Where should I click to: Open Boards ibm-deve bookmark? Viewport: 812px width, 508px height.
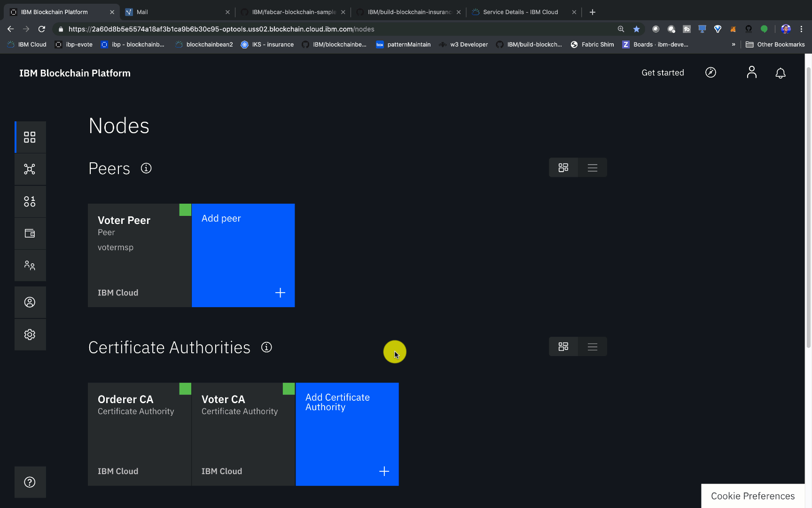tap(656, 44)
